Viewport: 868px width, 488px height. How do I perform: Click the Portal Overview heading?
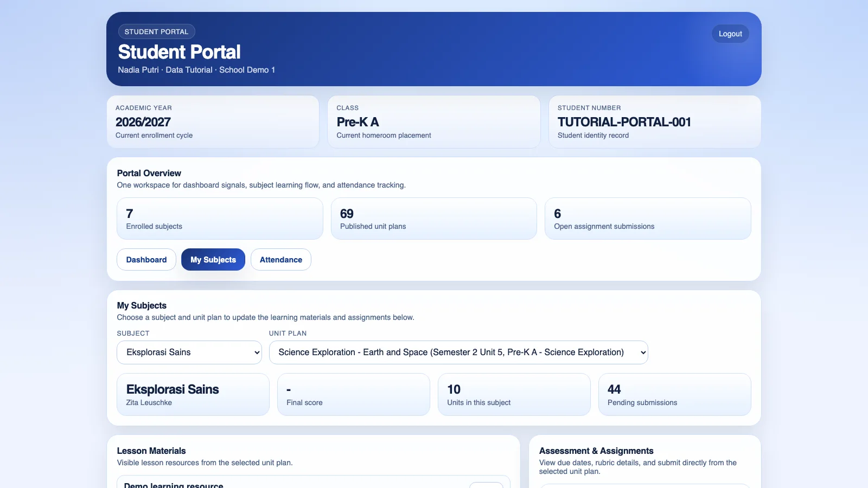[x=149, y=173]
